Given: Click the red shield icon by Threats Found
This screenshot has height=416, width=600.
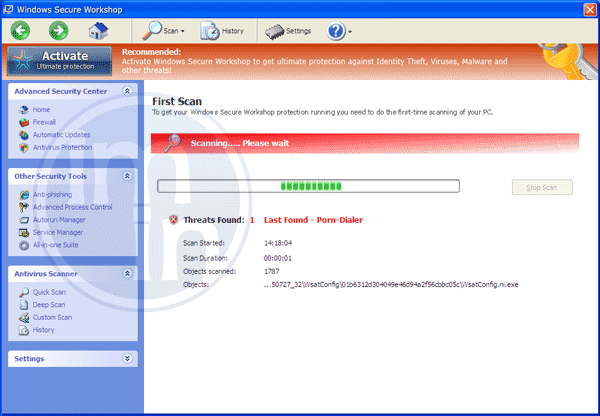Looking at the screenshot, I should pos(173,220).
